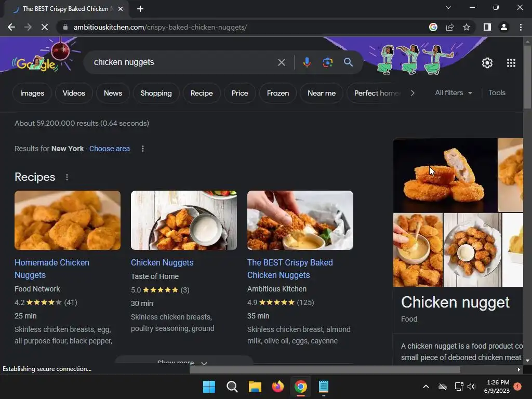This screenshot has width=532, height=399.
Task: Open Homemade Chicken Nuggets link
Action: [x=52, y=269]
